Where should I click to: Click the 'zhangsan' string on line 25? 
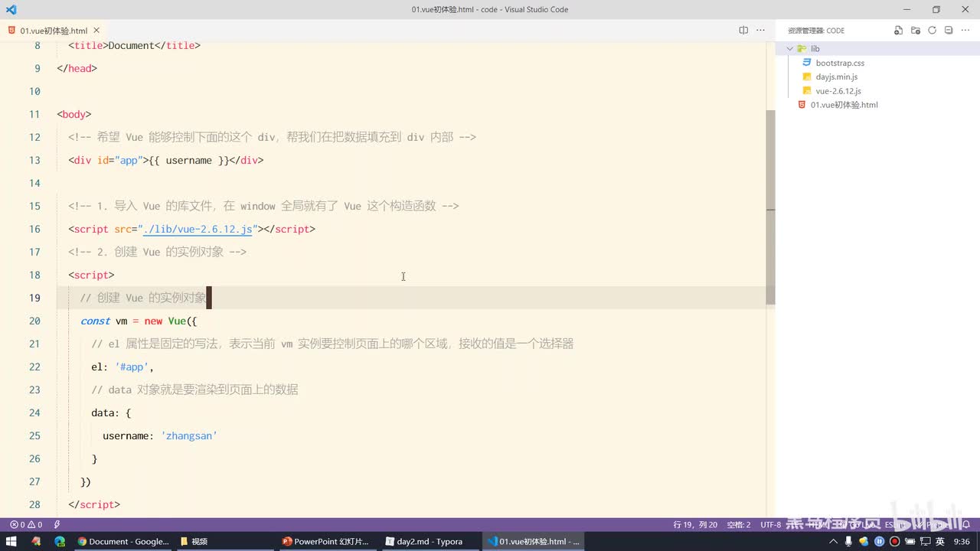(189, 435)
